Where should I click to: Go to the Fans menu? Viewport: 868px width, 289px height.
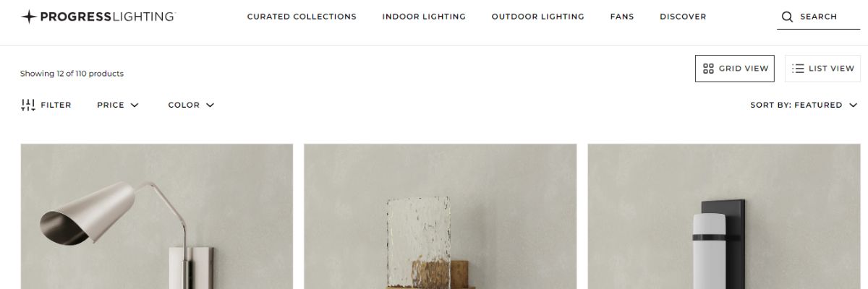(622, 17)
